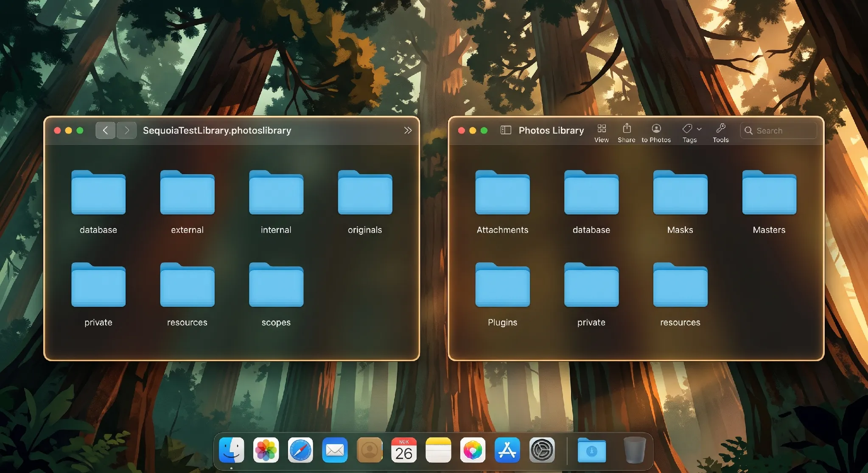
Task: Select private folder in SequoiaTestLibrary window
Action: pos(98,285)
